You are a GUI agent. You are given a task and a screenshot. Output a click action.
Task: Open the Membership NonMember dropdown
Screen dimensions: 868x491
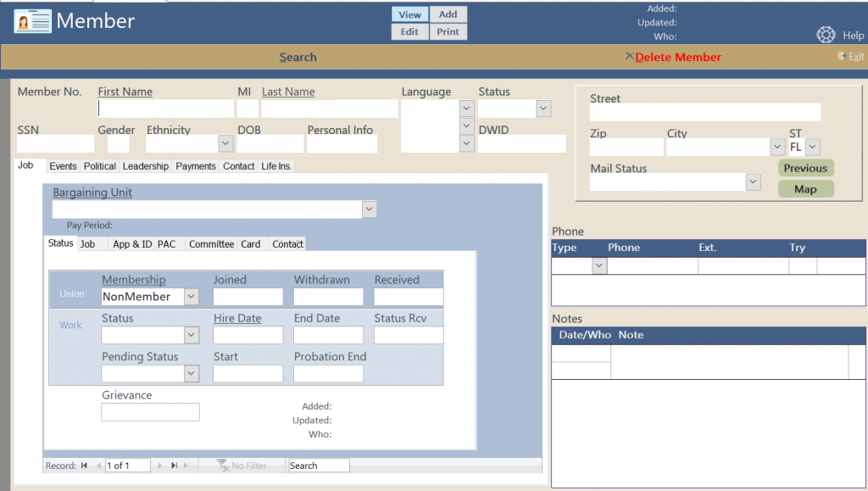pyautogui.click(x=192, y=297)
